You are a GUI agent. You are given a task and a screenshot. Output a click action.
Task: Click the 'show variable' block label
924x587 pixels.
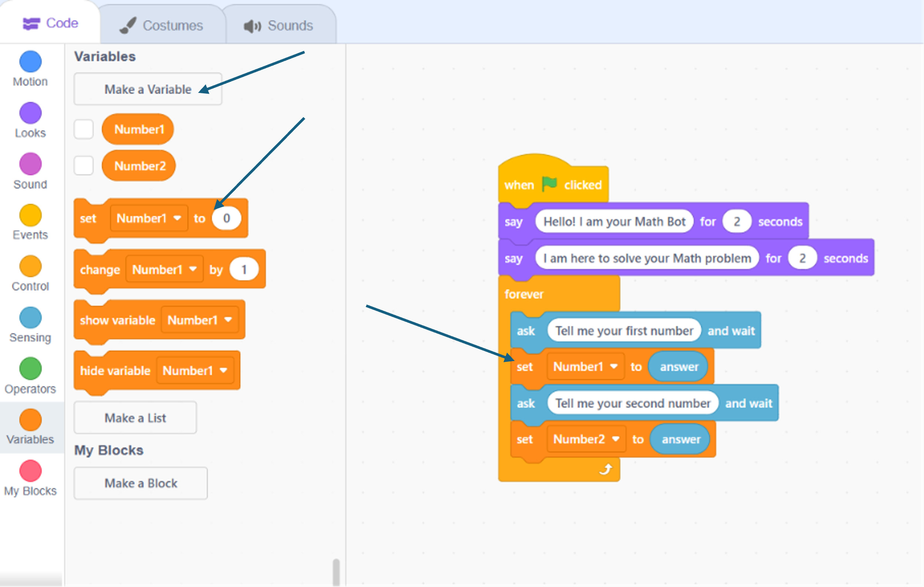117,320
